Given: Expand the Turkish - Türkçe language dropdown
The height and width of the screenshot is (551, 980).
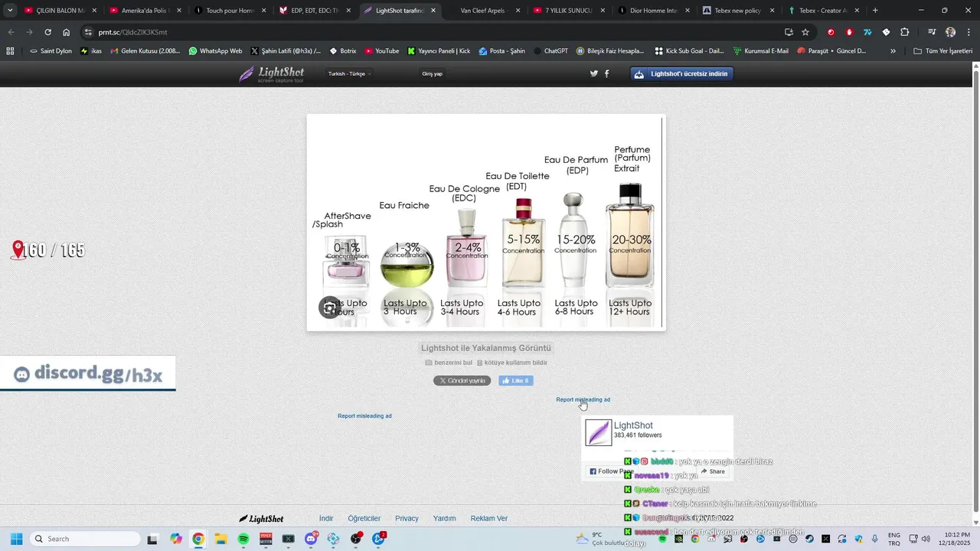Looking at the screenshot, I should 349,74.
